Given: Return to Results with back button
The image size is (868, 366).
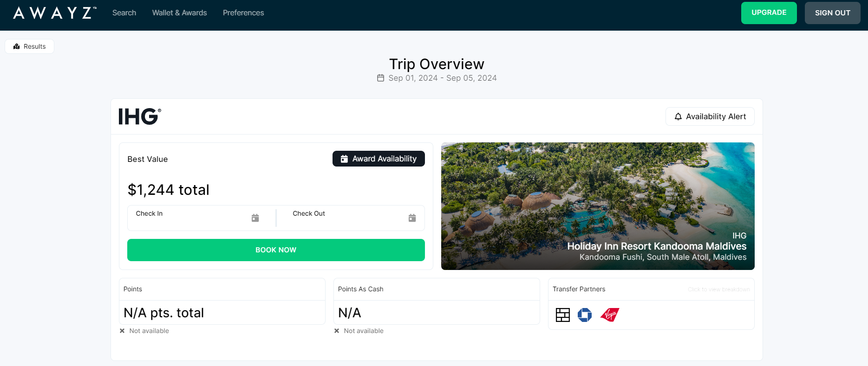Looking at the screenshot, I should click(x=30, y=46).
